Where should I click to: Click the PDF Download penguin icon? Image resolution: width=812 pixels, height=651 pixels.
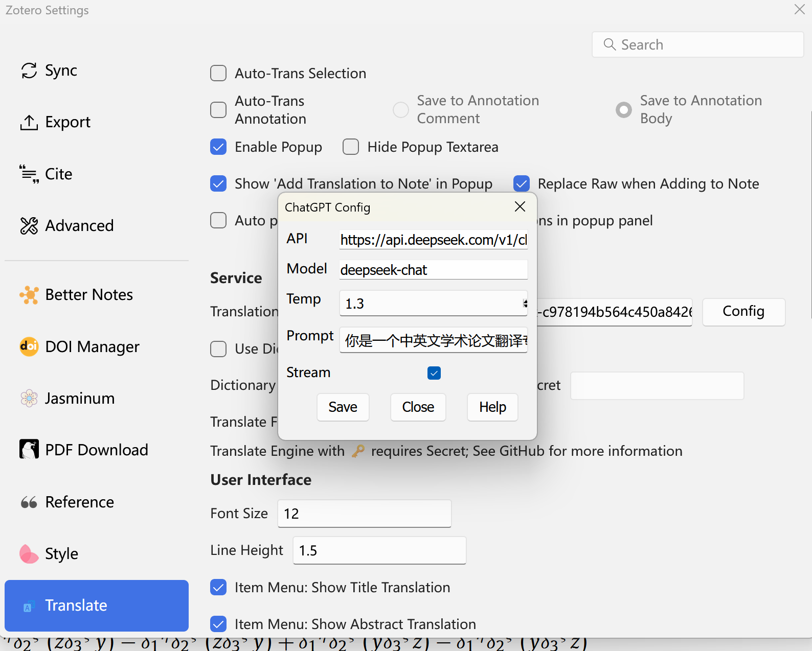(29, 450)
